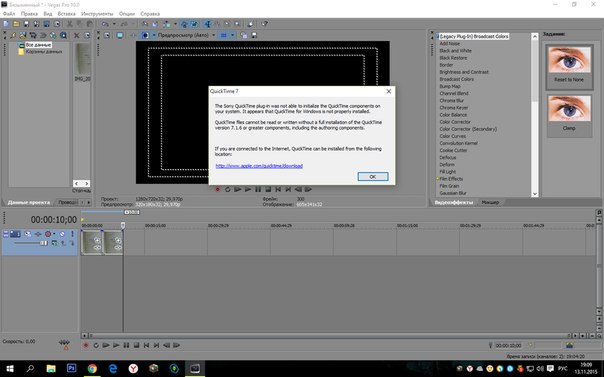
Task: Open the apple.com quicktime download link
Action: pyautogui.click(x=259, y=166)
